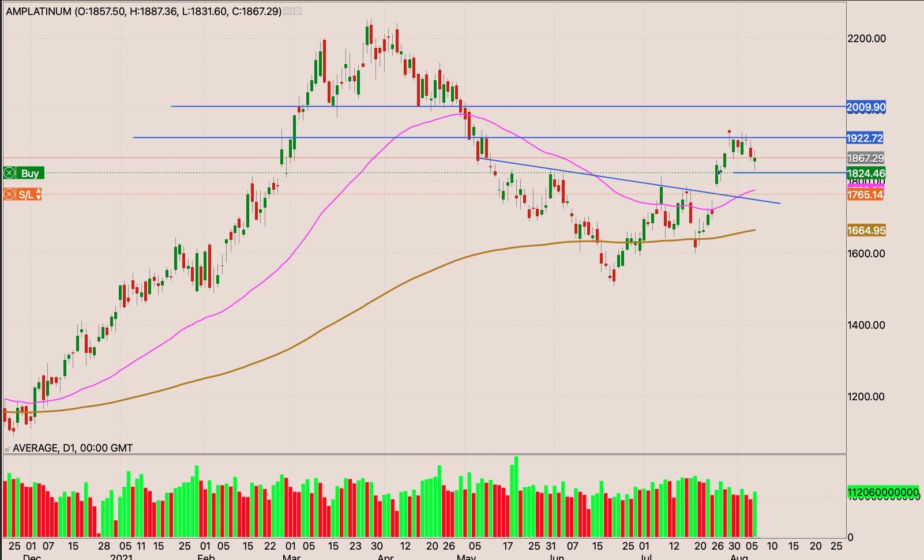Screen dimensions: 924x560
Task: Click the AMPLATINUM chart title text
Action: point(39,11)
